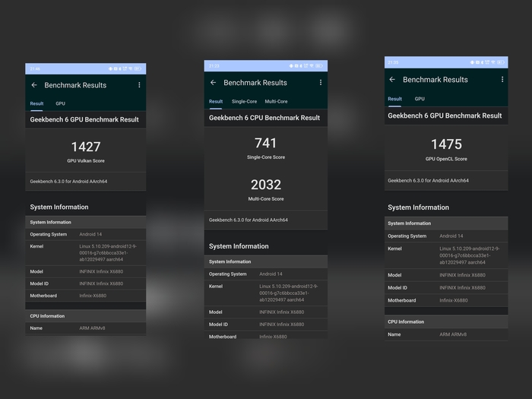This screenshot has width=532, height=399.
Task: Click 'Geekbench 6 CPU Benchmark Result' heading
Action: (264, 118)
